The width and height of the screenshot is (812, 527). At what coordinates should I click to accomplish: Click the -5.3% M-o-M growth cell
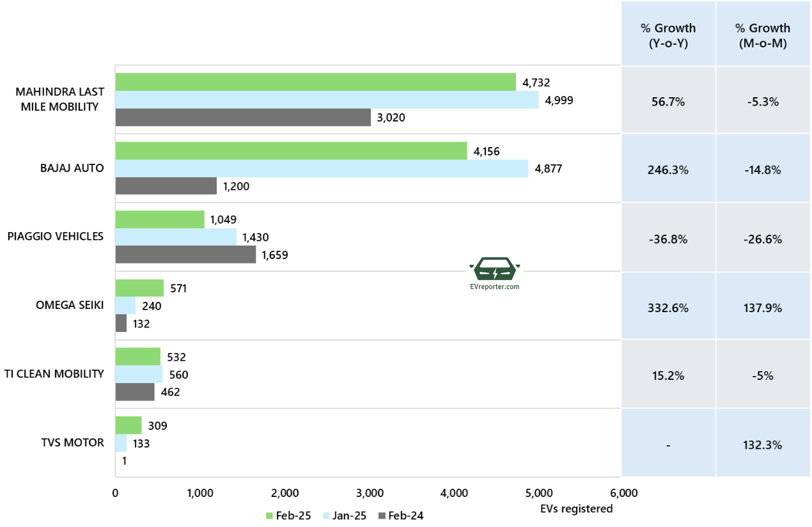763,101
